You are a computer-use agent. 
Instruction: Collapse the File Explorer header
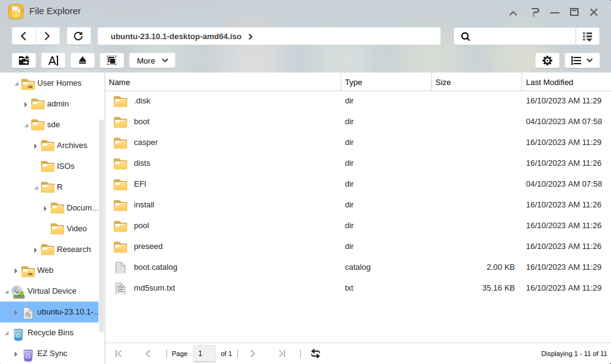coord(513,13)
